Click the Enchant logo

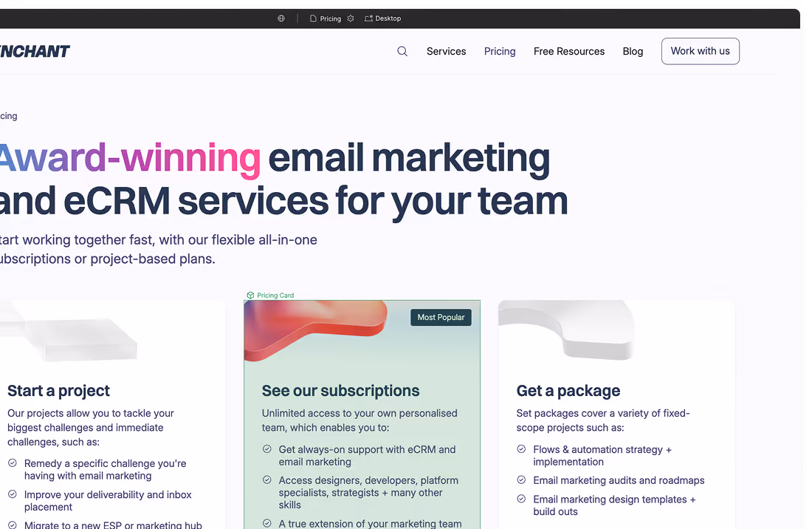pyautogui.click(x=34, y=51)
